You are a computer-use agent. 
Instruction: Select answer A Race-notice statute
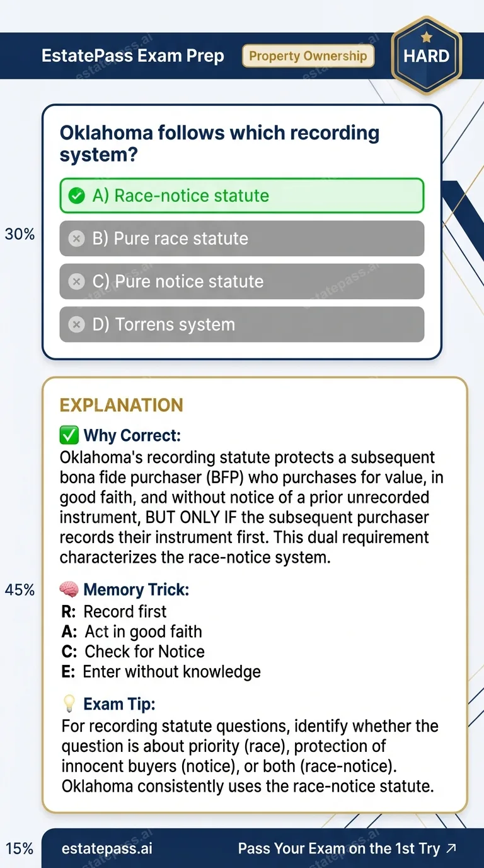[x=242, y=196]
